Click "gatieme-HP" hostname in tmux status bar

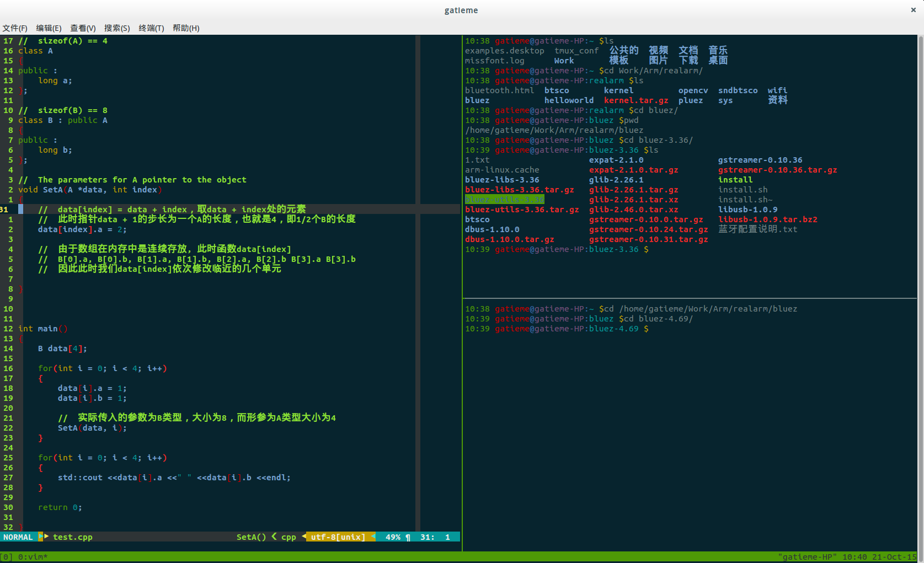808,557
